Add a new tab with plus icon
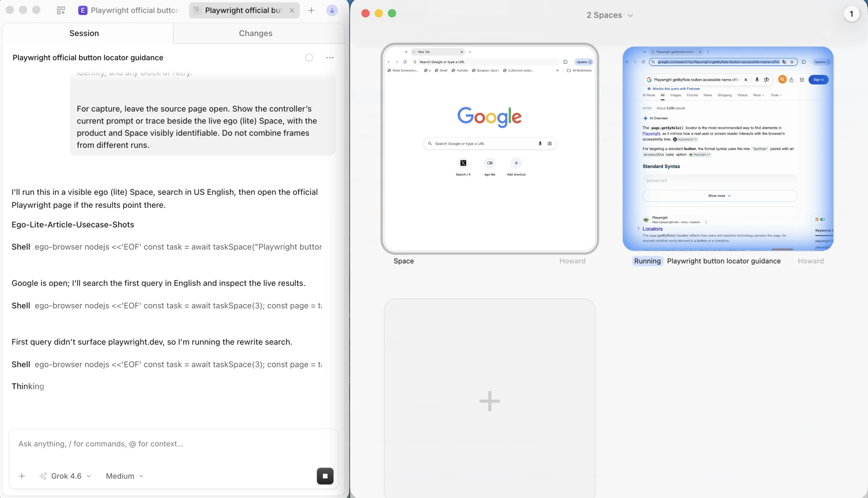The image size is (868, 498). [311, 10]
